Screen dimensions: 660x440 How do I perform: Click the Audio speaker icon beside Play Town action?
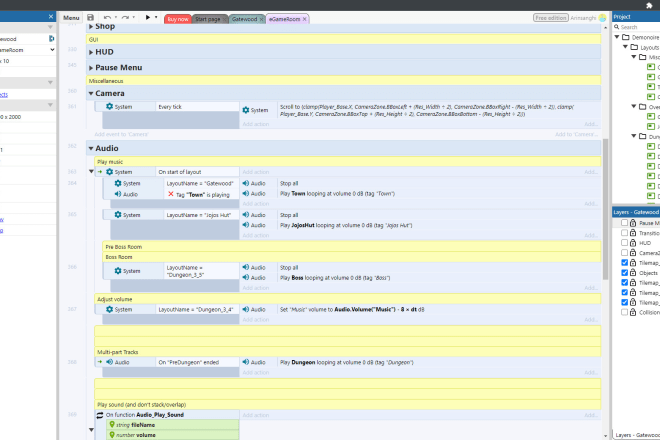[246, 194]
